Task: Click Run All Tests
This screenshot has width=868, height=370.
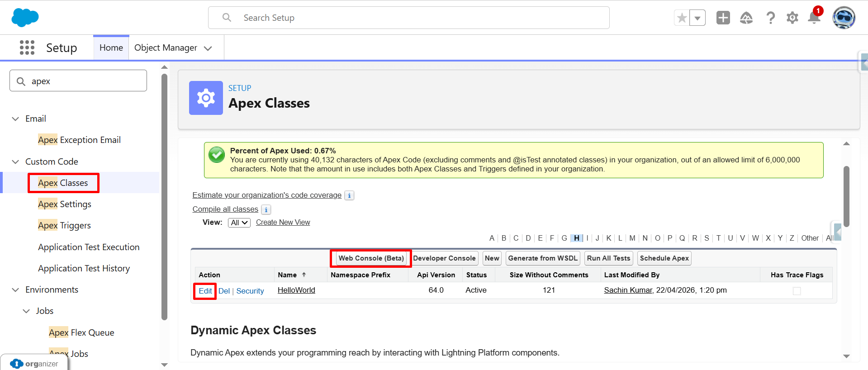Action: tap(608, 258)
